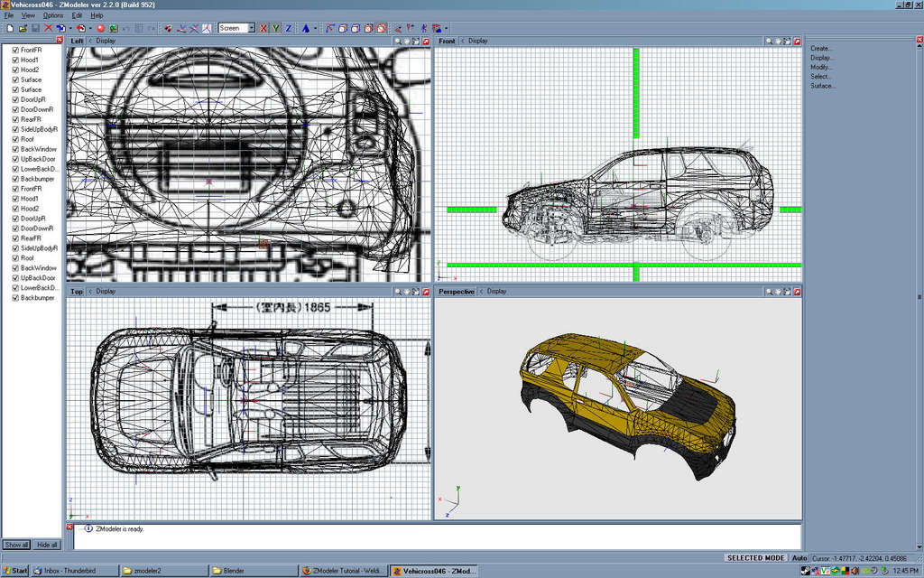
Task: Switch to Inbox - Thunderbird taskbar item
Action: pyautogui.click(x=74, y=571)
